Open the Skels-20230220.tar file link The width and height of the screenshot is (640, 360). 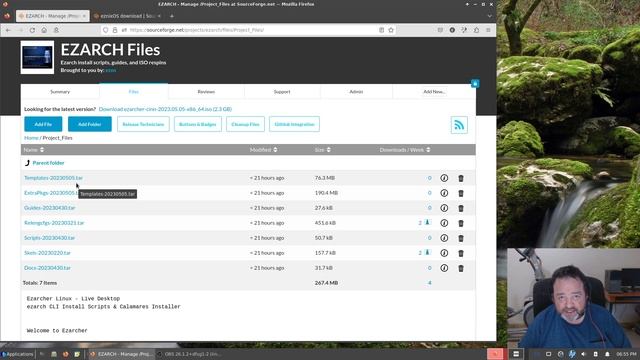pos(47,253)
